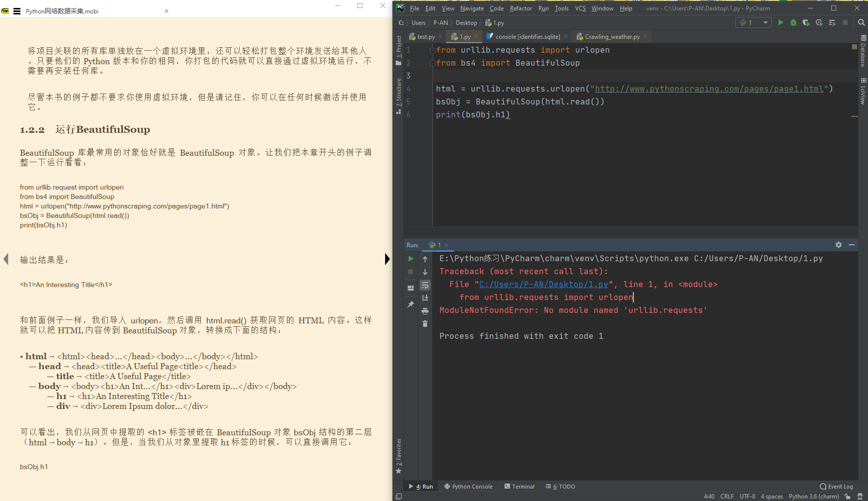Open Search Everywhere magnifier in PyCharm

(x=861, y=22)
